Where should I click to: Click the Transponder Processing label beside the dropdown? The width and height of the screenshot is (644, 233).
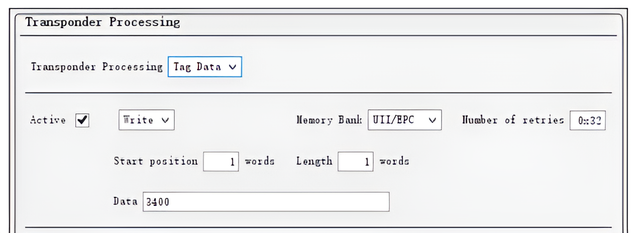pos(96,67)
